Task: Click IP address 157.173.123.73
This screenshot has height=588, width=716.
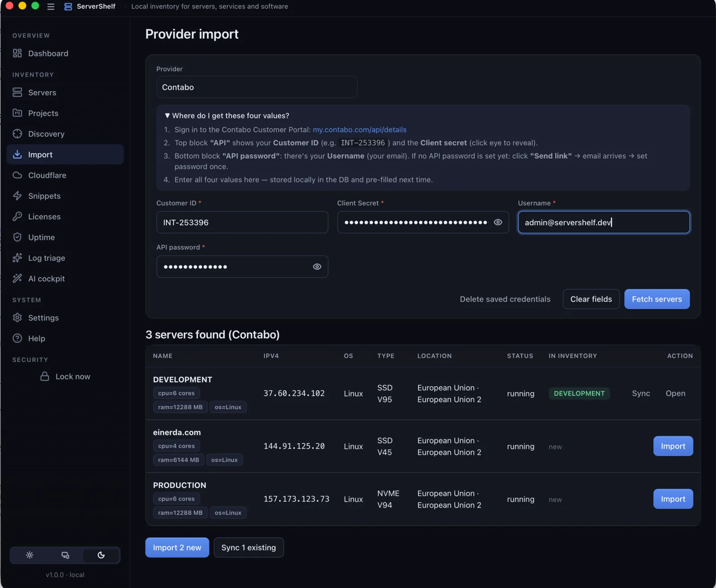Action: point(296,499)
